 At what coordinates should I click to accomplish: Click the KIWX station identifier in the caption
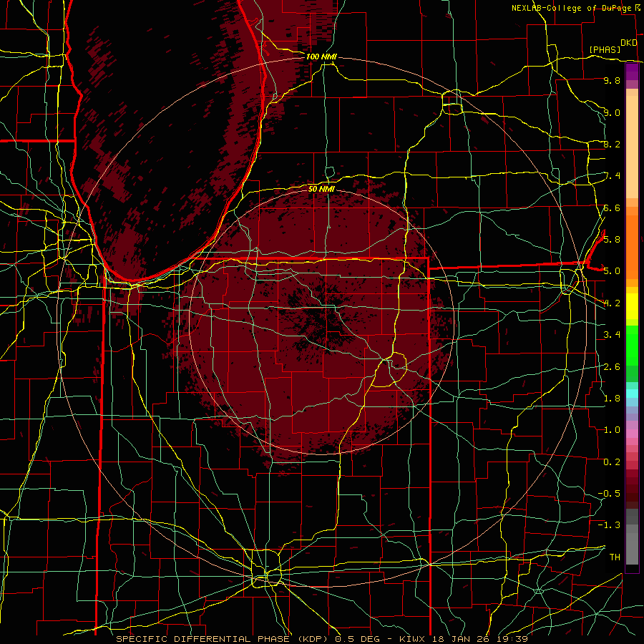coord(413,639)
